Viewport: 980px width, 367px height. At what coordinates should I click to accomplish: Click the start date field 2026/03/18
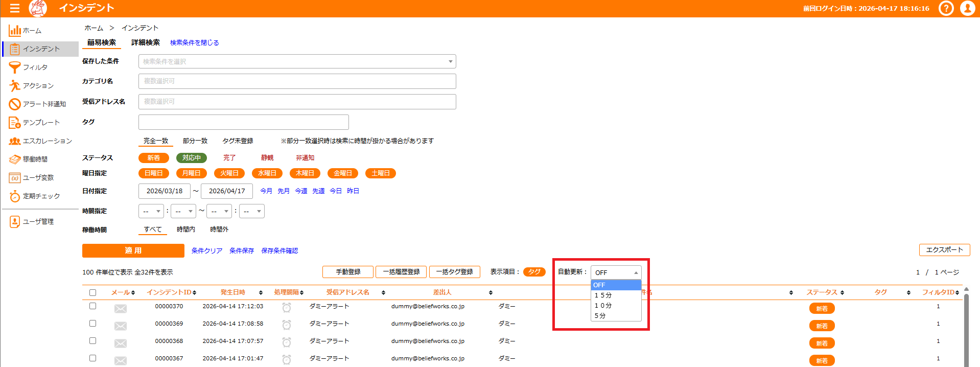click(165, 191)
